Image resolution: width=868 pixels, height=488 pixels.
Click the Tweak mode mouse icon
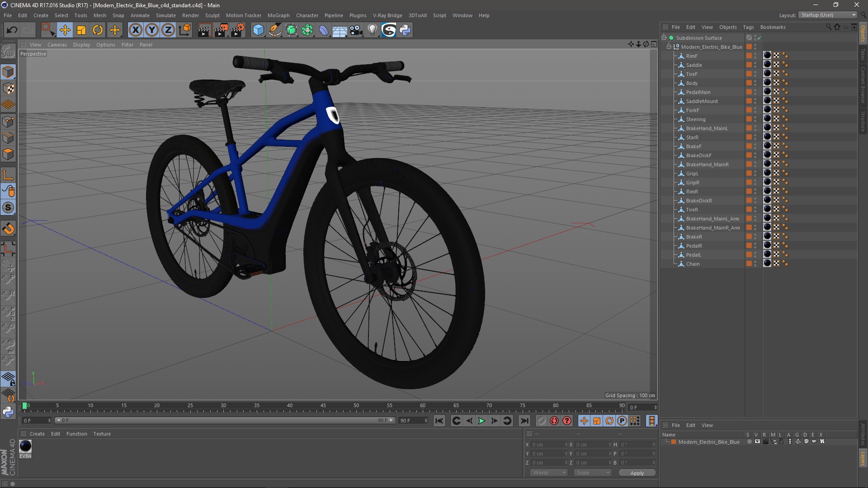click(8, 192)
